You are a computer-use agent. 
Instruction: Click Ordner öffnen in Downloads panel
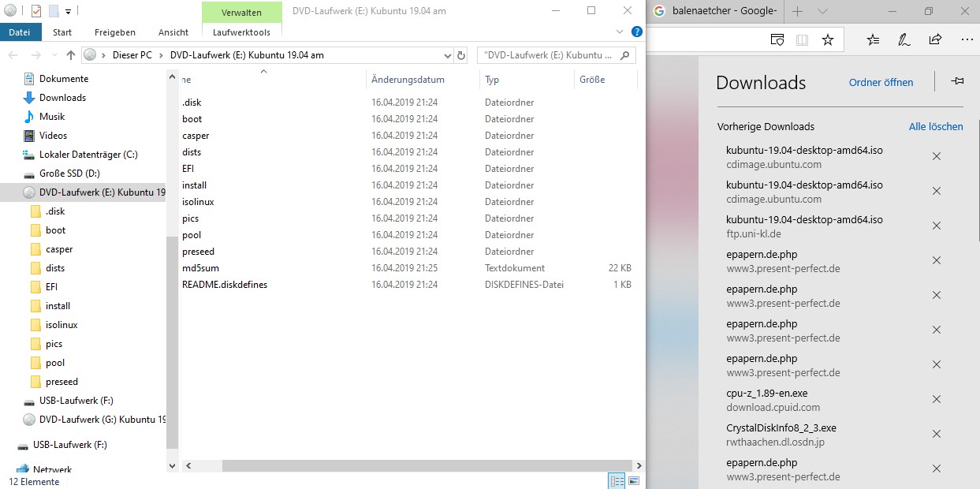coord(881,83)
